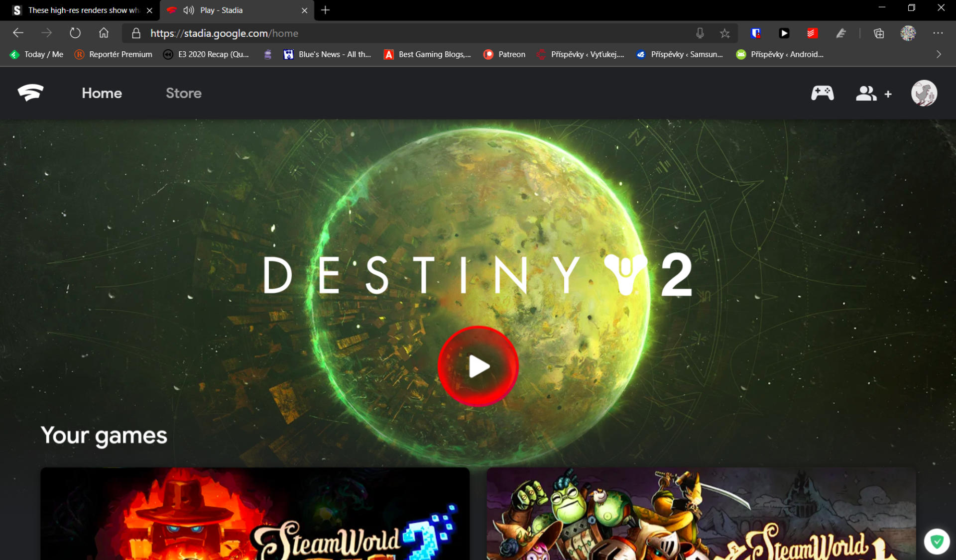Image resolution: width=956 pixels, height=560 pixels.
Task: Expand the bookmarks overflow chevron
Action: pos(939,54)
